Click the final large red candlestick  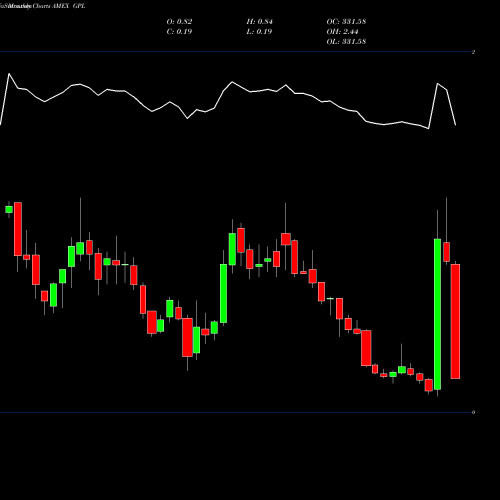pos(455,321)
